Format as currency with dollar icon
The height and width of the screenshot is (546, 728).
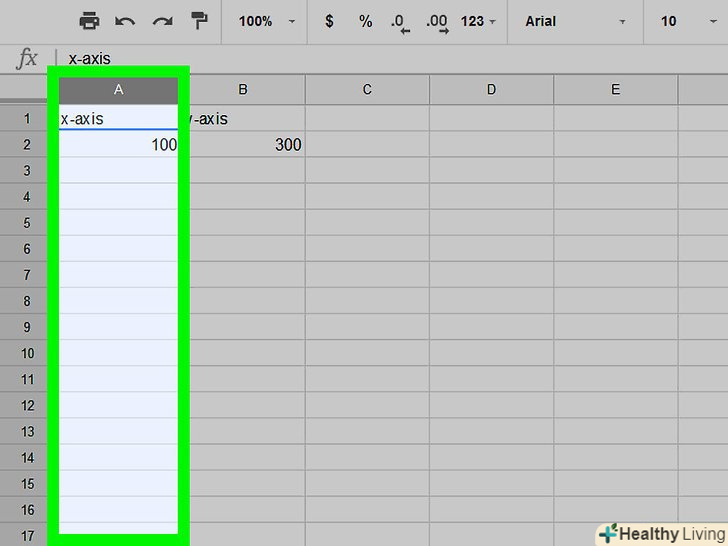[329, 21]
